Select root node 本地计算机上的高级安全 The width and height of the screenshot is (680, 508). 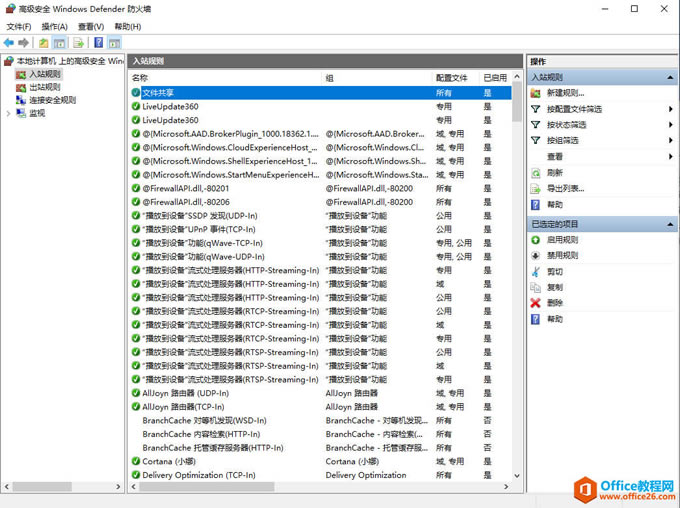click(69, 61)
